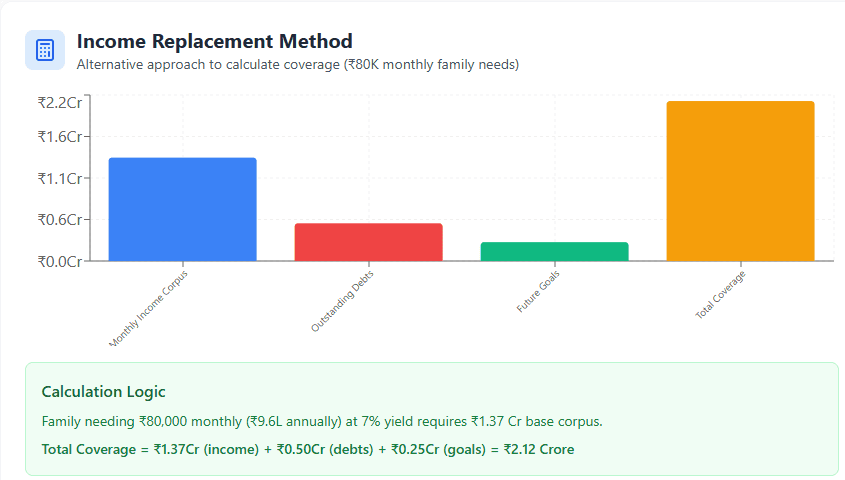Click the subtitle about ₹80K monthly family needs

pyautogui.click(x=297, y=64)
